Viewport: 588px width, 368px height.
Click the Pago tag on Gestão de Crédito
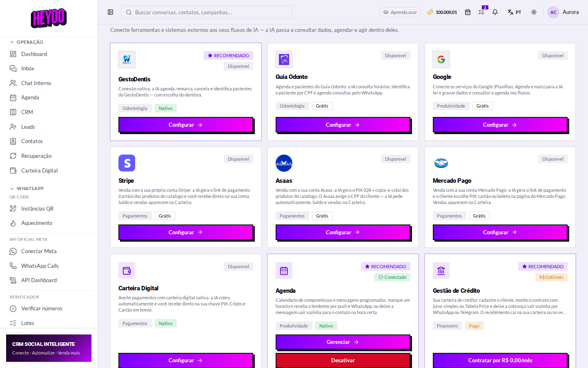pyautogui.click(x=474, y=326)
